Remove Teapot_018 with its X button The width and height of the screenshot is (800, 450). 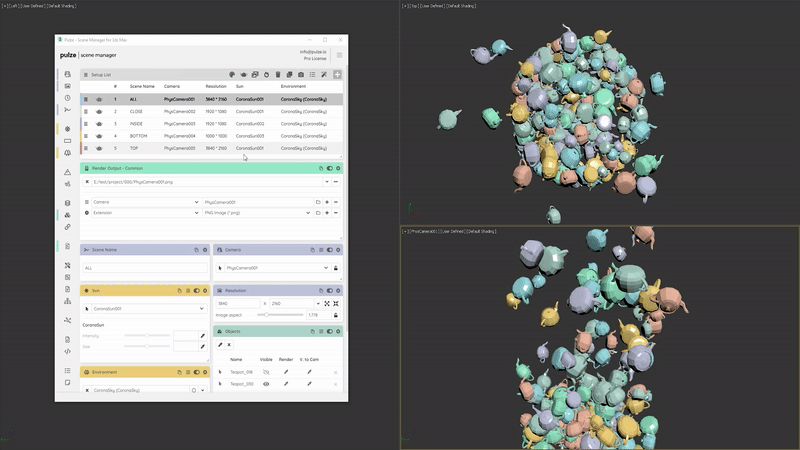(x=335, y=372)
